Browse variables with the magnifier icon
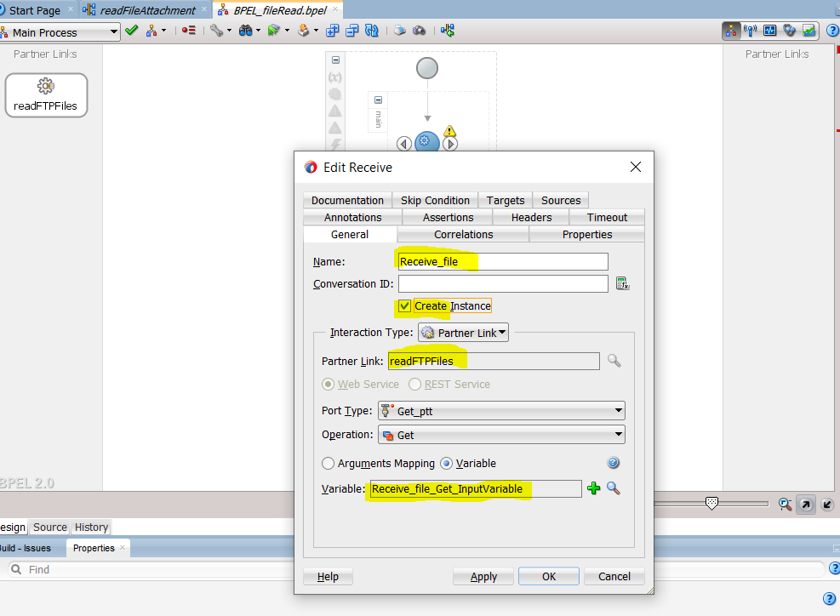The image size is (840, 616). (x=613, y=488)
